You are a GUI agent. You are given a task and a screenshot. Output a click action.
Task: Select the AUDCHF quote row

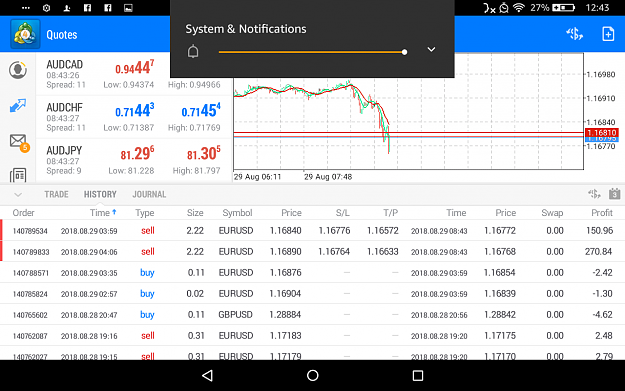(x=134, y=117)
